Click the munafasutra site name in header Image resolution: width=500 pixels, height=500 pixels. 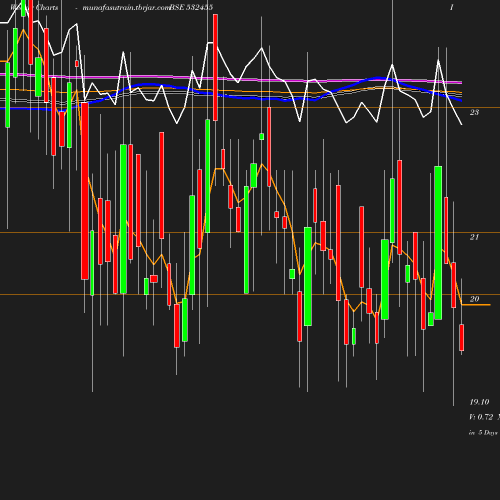click(126, 7)
